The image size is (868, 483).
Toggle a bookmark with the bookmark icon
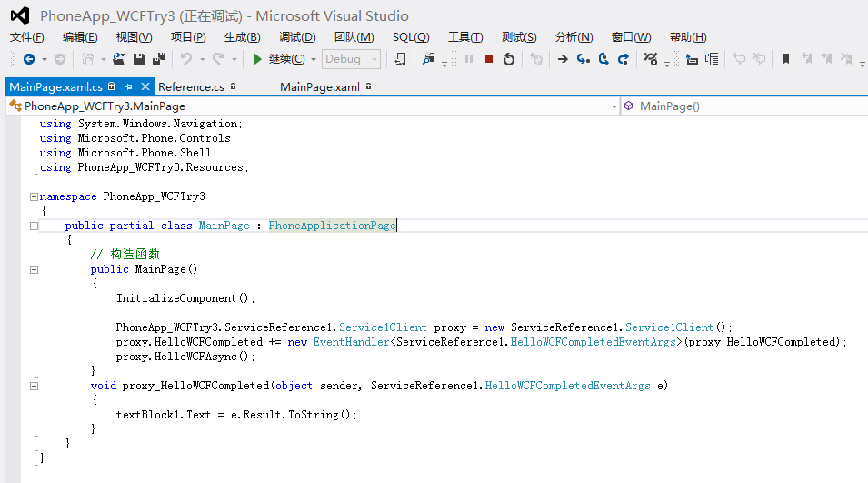(x=786, y=59)
